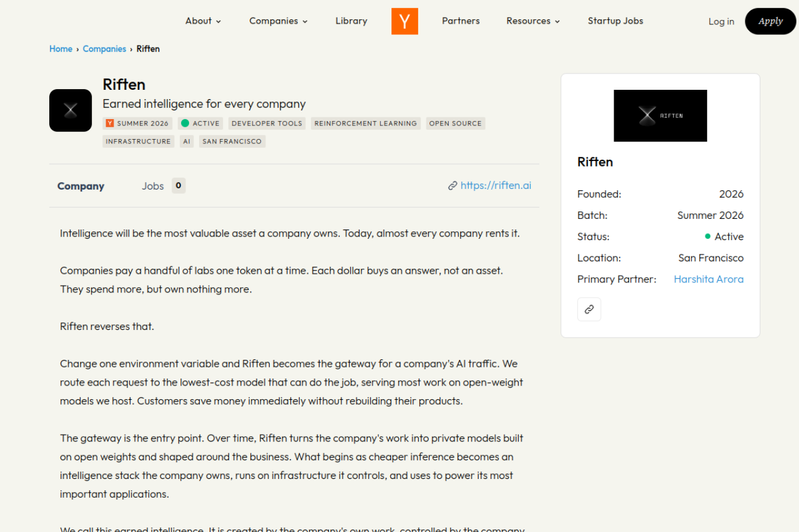This screenshot has height=532, width=799.
Task: Click the link icon beside riften.ai URL
Action: click(x=453, y=186)
